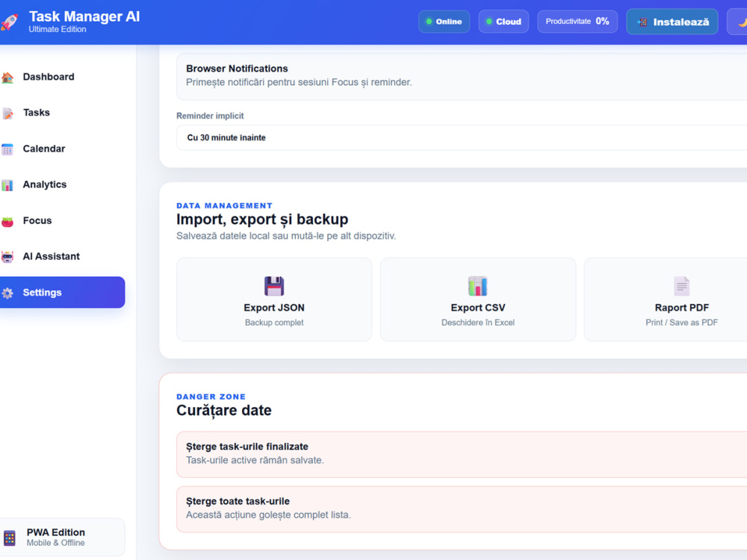The image size is (747, 560).
Task: Click Șterge toate task-urile row
Action: pos(462,509)
